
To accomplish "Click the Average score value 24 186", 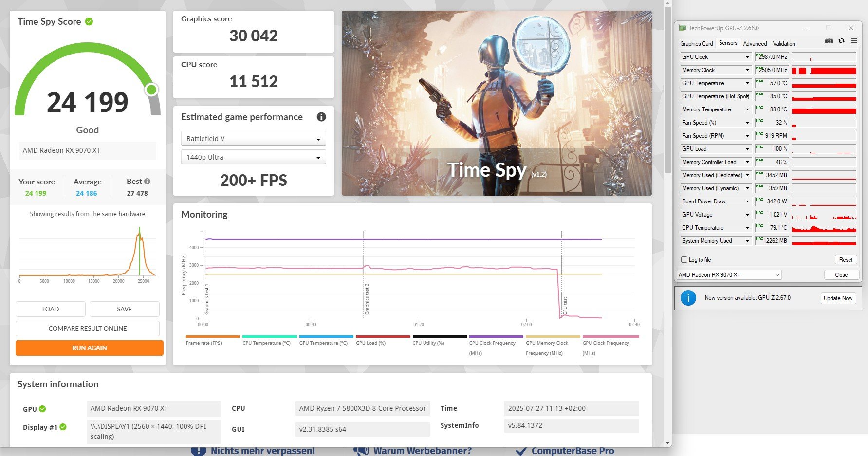I will [87, 193].
